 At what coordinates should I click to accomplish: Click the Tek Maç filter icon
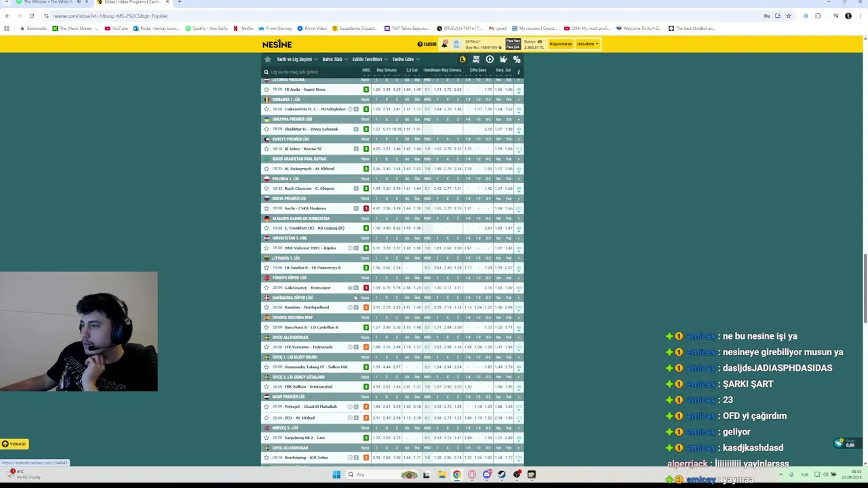point(476,59)
